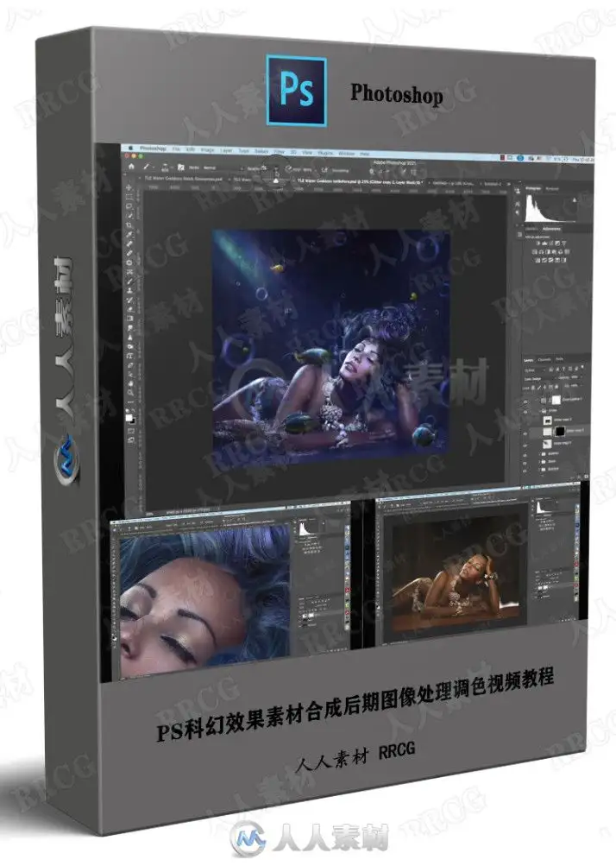Screen dimensions: 616x866
Task: Switch to the Channels tab
Action: (x=544, y=359)
